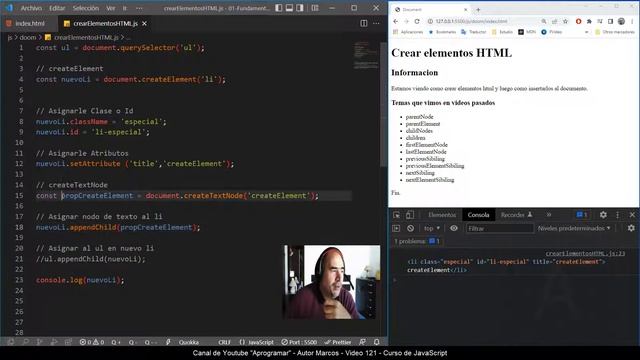Image resolution: width=640 pixels, height=360 pixels.
Task: Open the Archivo menu in VS Code
Action: tap(31, 8)
